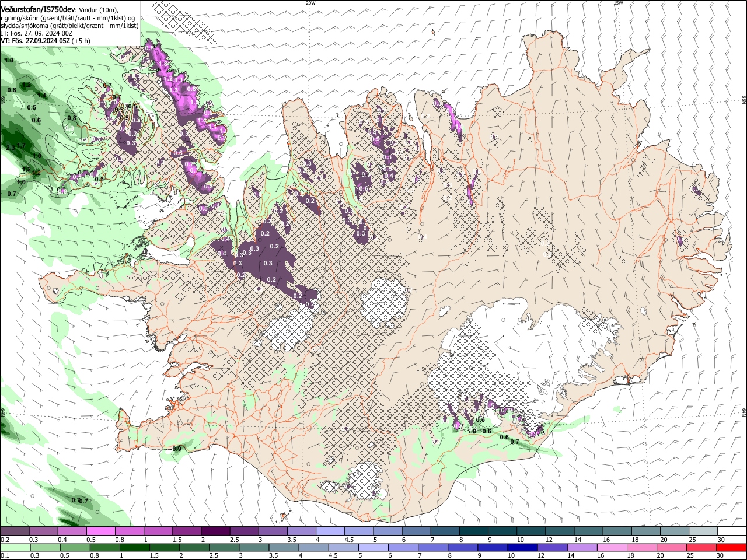Pick the white snow legend swatch at 30
This screenshot has height=560, width=747.
click(x=732, y=531)
